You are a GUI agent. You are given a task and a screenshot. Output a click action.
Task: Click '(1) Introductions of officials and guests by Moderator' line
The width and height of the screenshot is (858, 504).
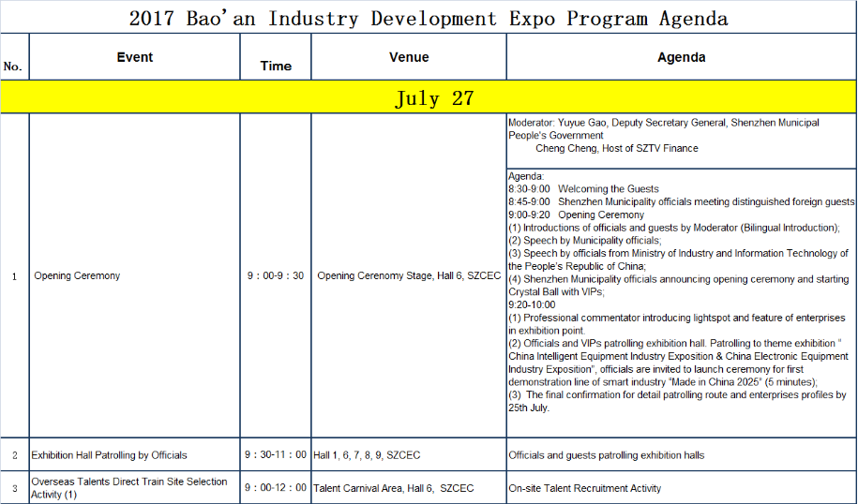(x=674, y=228)
